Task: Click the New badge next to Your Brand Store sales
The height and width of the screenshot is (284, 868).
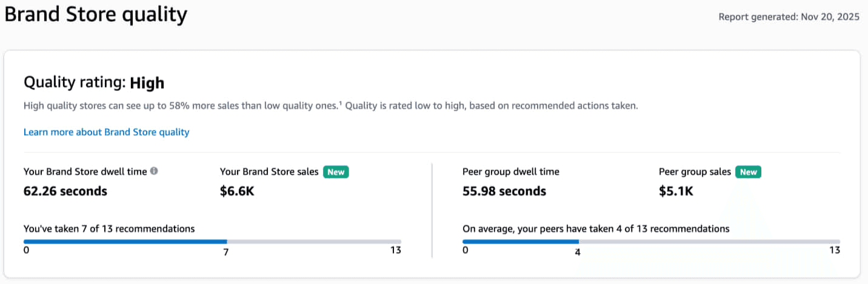Action: 336,172
